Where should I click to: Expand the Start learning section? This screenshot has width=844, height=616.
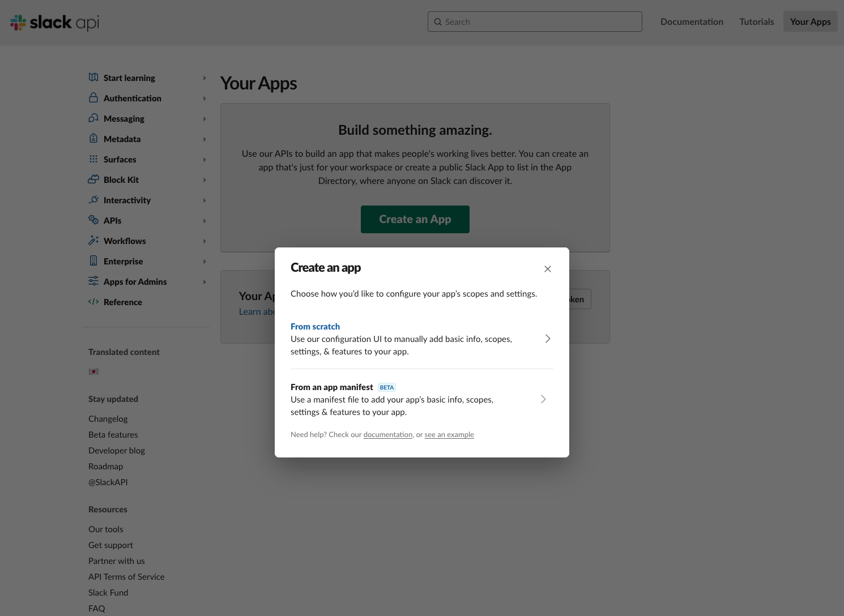click(204, 78)
